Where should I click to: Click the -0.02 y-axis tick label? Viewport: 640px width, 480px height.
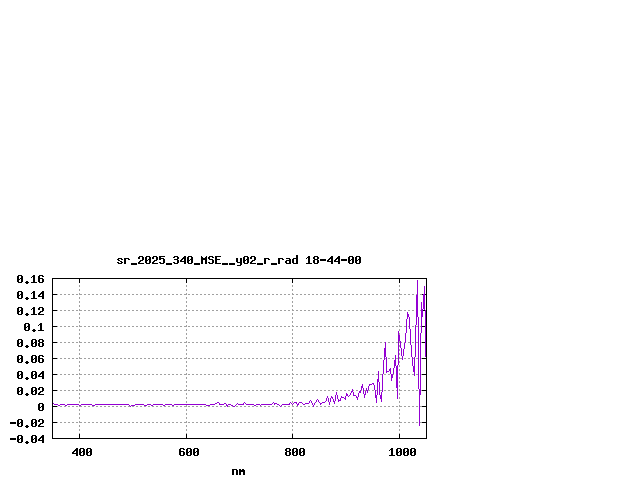[27, 423]
